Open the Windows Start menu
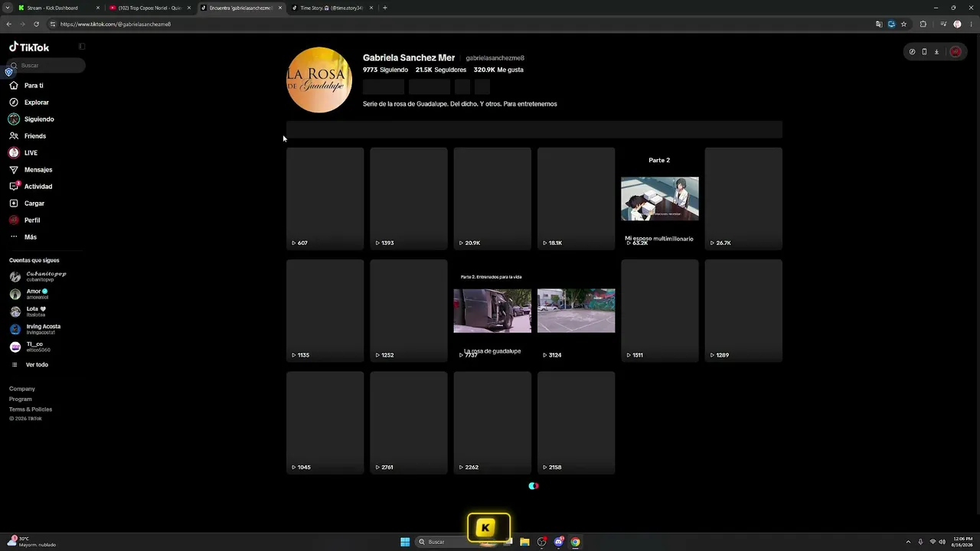 tap(405, 542)
